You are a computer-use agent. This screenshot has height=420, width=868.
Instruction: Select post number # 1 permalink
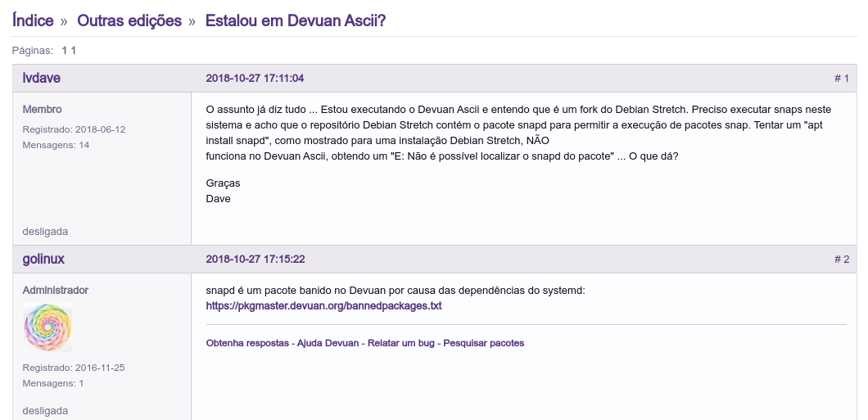point(841,79)
